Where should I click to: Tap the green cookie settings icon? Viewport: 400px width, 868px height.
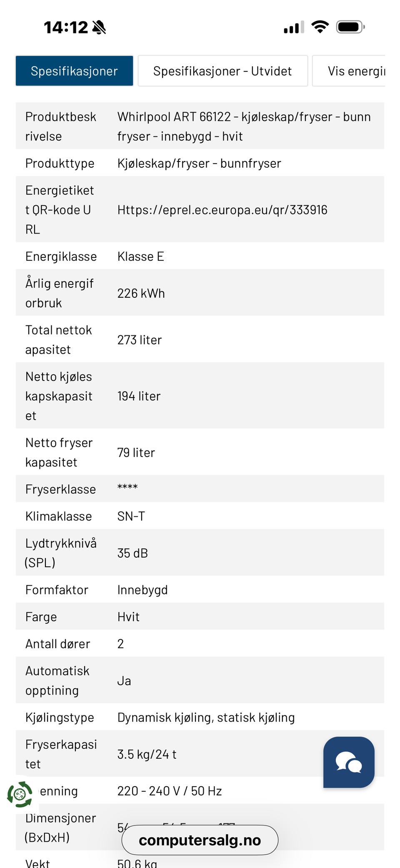click(20, 794)
